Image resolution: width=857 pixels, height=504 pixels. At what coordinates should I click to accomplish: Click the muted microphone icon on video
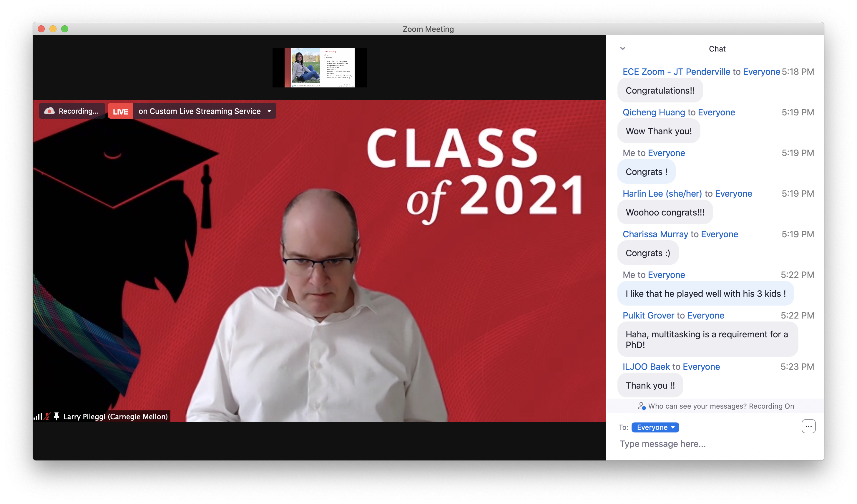click(x=47, y=416)
